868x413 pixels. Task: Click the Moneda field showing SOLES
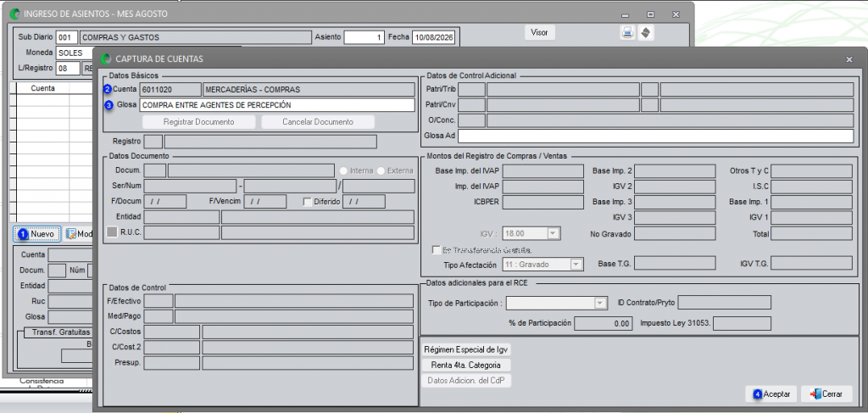point(76,53)
